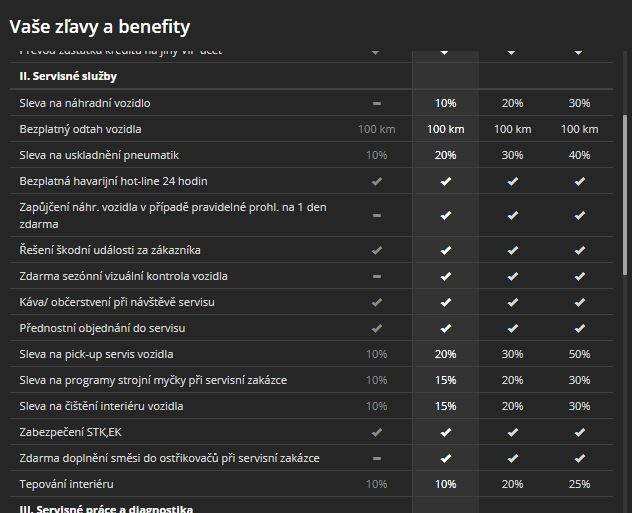
Task: Click highlighted 15% in programy strojní myčky row
Action: click(x=445, y=381)
